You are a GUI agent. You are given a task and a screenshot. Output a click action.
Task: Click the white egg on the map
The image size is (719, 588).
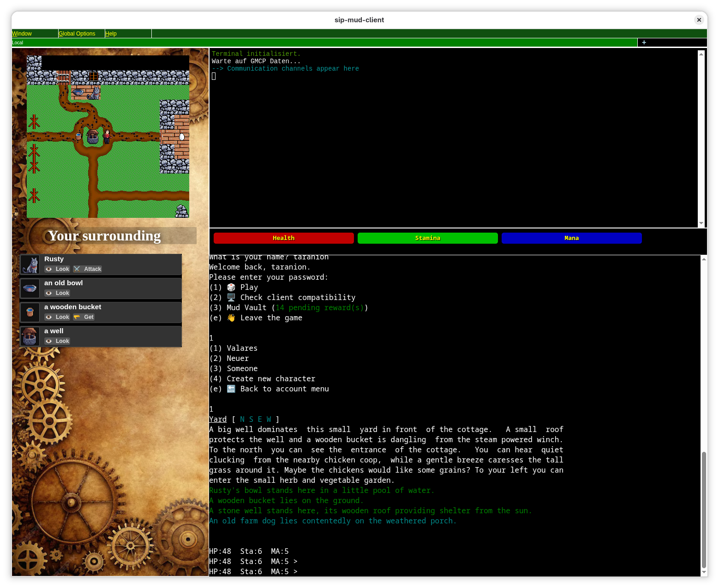[x=182, y=137]
